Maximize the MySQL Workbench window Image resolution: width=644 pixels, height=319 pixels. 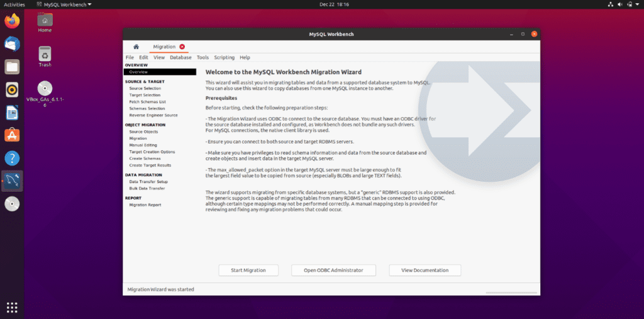[523, 34]
